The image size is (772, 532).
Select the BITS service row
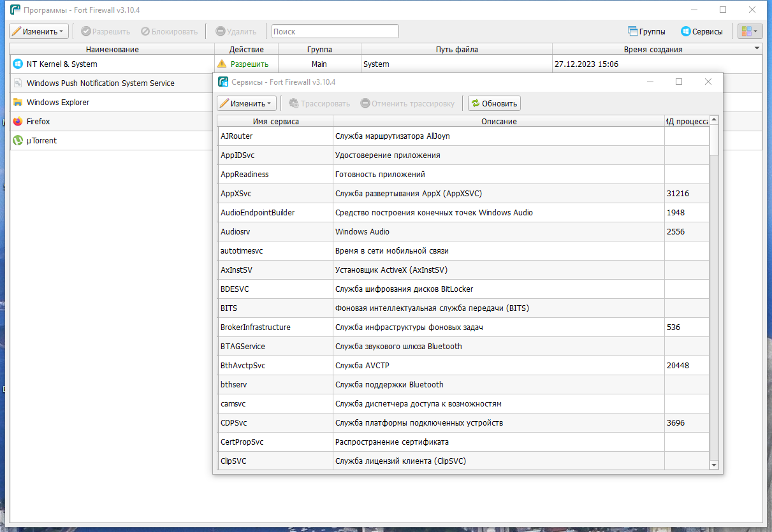tap(463, 308)
